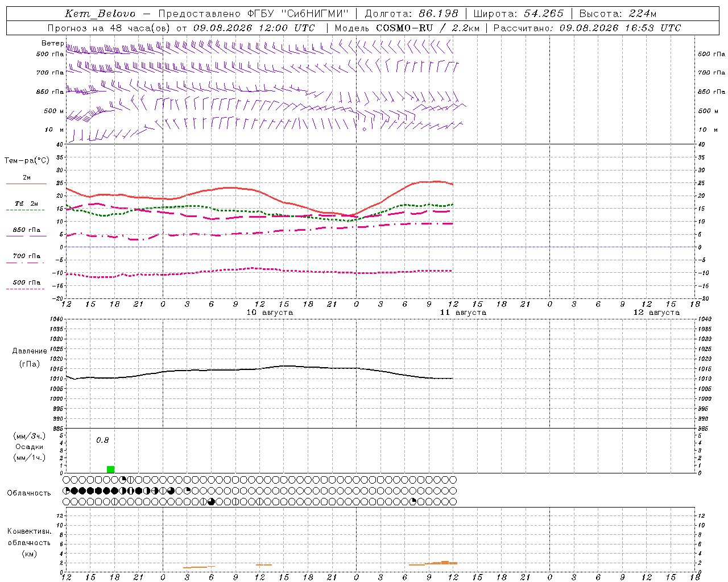Select the 12 августа date label
This screenshot has width=728, height=582.
coord(656,313)
